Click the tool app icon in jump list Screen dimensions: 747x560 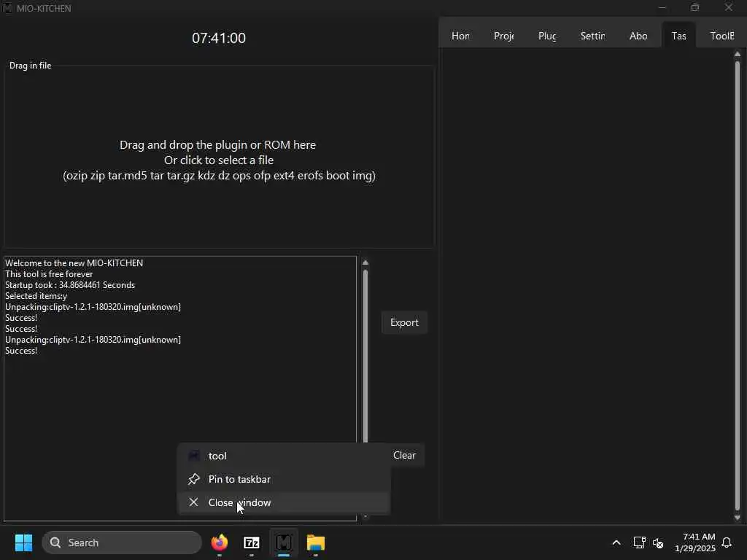tap(193, 456)
